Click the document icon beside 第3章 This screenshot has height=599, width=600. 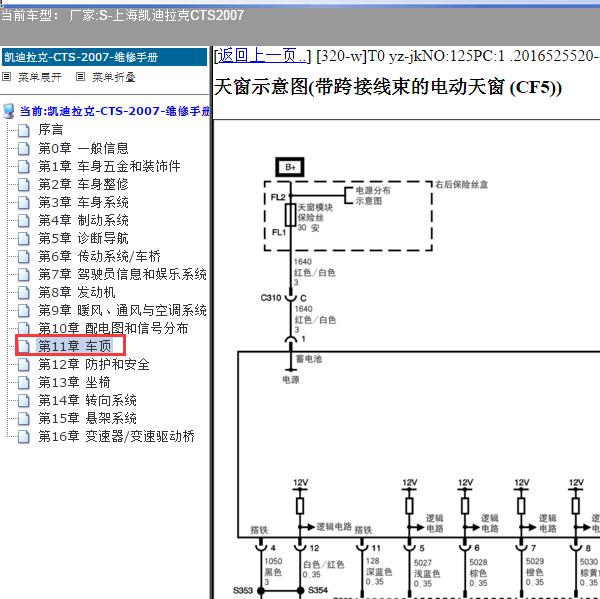tap(24, 203)
